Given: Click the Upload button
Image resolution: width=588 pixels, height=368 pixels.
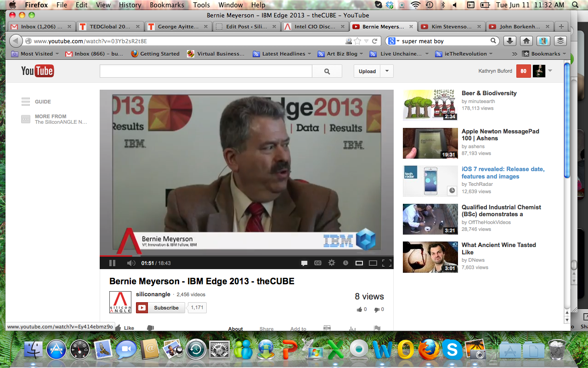Looking at the screenshot, I should click(x=367, y=71).
